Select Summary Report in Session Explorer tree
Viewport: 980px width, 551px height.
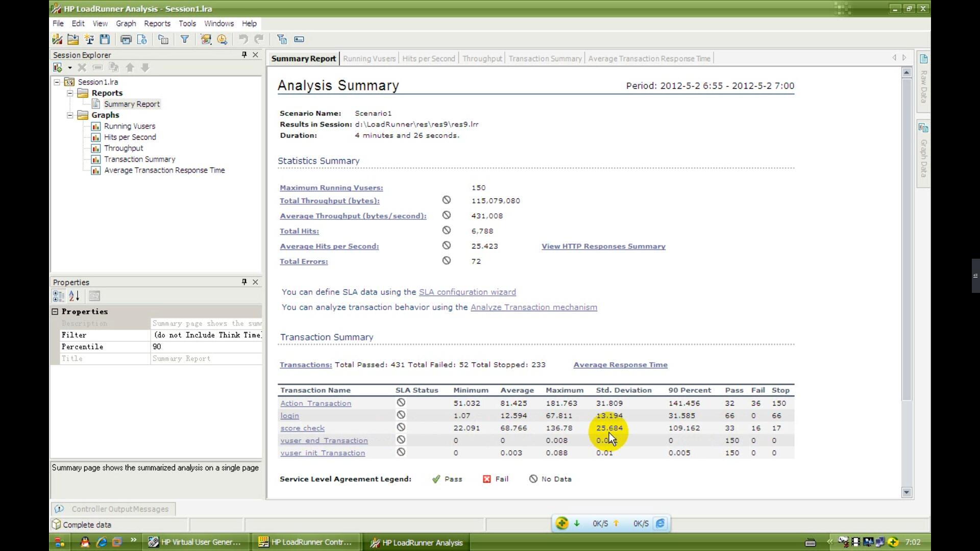(x=132, y=104)
